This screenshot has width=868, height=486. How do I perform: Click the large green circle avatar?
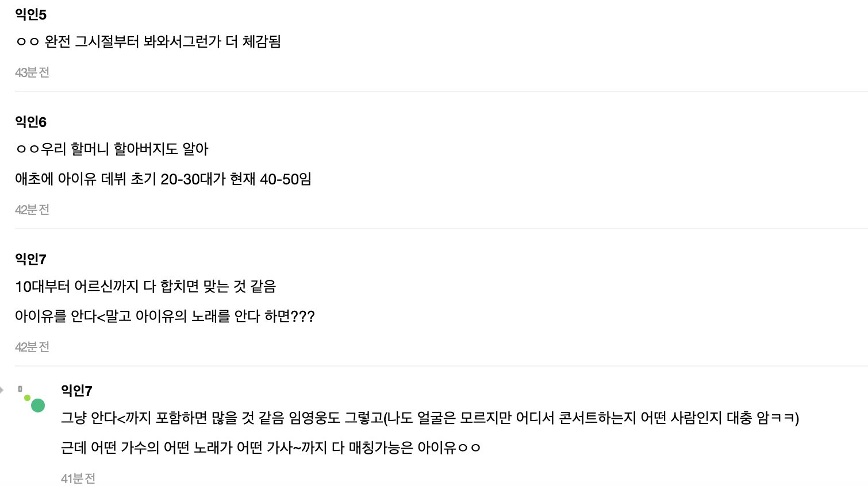point(38,406)
